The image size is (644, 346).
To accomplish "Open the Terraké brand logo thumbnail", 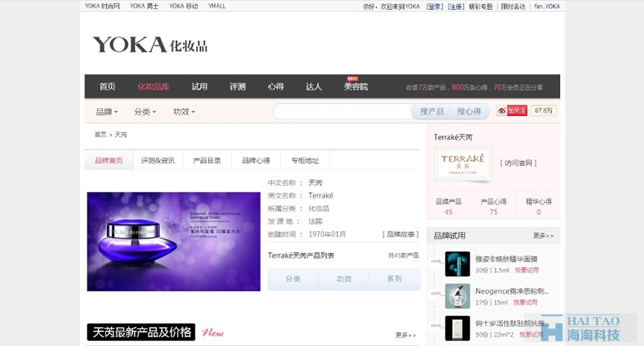I will point(463,164).
